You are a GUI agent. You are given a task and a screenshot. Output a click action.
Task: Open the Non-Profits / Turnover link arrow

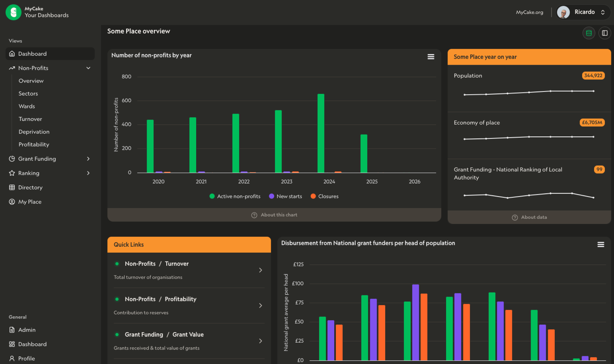click(261, 270)
